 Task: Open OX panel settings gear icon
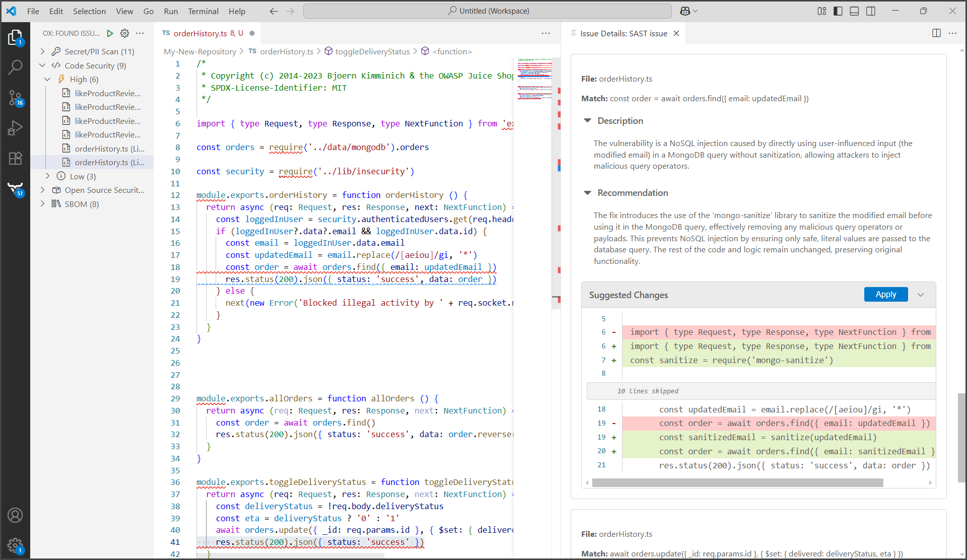[124, 33]
